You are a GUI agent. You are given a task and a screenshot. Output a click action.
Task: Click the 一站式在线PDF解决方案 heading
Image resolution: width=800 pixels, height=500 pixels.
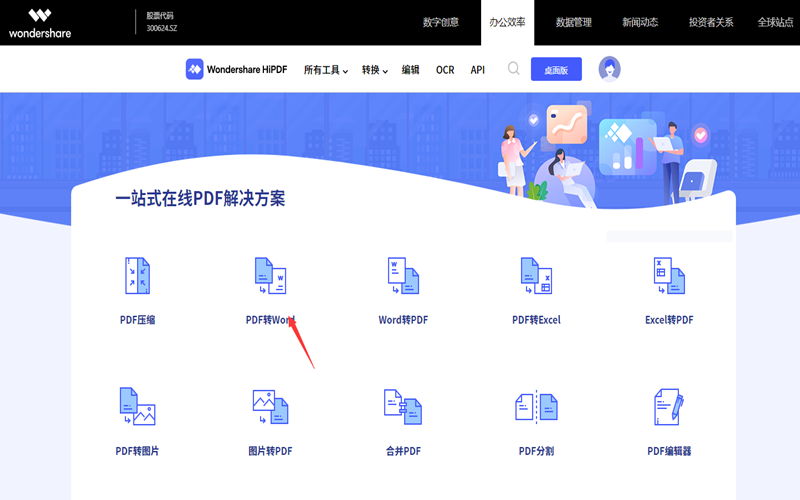pos(200,198)
